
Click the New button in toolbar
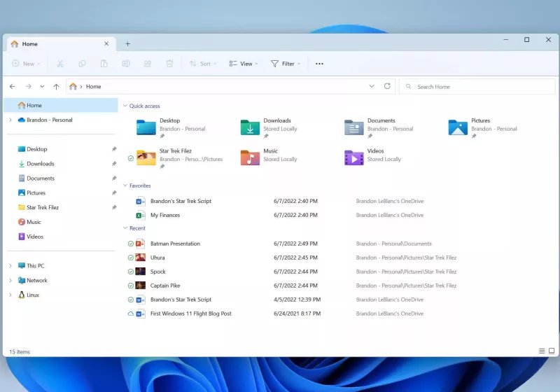pyautogui.click(x=26, y=64)
